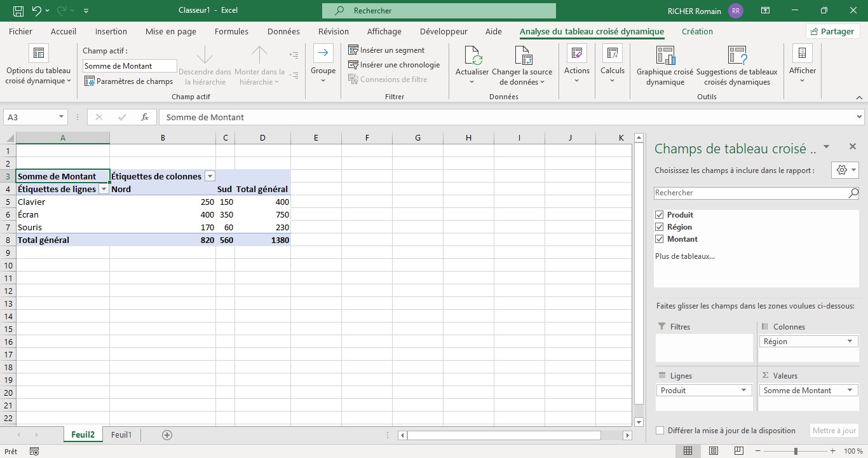
Task: Open the field pane options arrow
Action: click(x=826, y=147)
